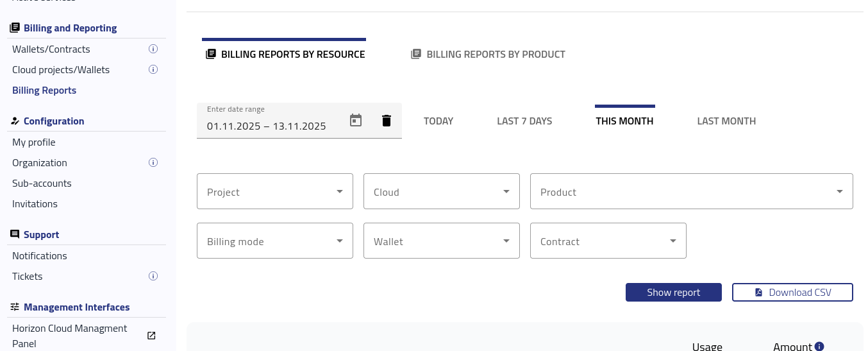Image resolution: width=868 pixels, height=351 pixels.
Task: Clear date range with trash icon
Action: [x=386, y=121]
